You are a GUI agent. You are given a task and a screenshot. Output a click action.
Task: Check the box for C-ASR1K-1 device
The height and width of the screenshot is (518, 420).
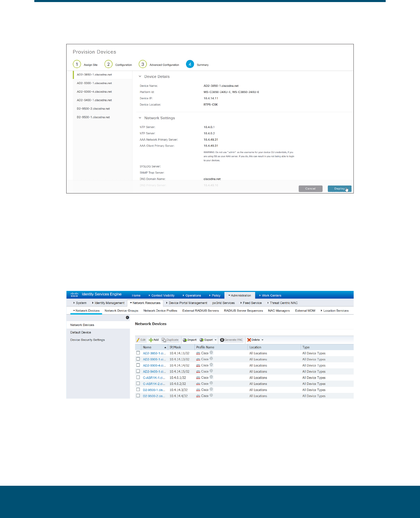tap(138, 377)
